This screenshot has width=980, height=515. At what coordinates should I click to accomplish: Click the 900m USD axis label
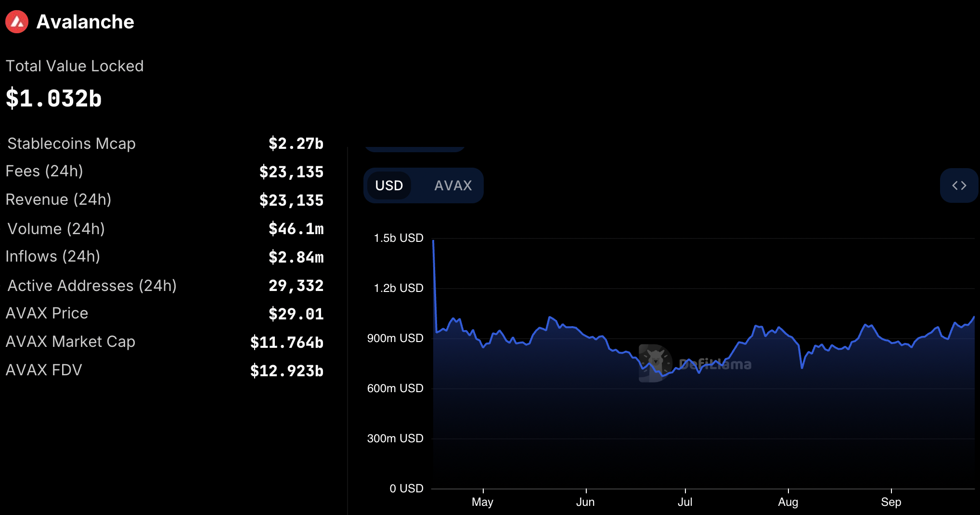[x=395, y=338]
